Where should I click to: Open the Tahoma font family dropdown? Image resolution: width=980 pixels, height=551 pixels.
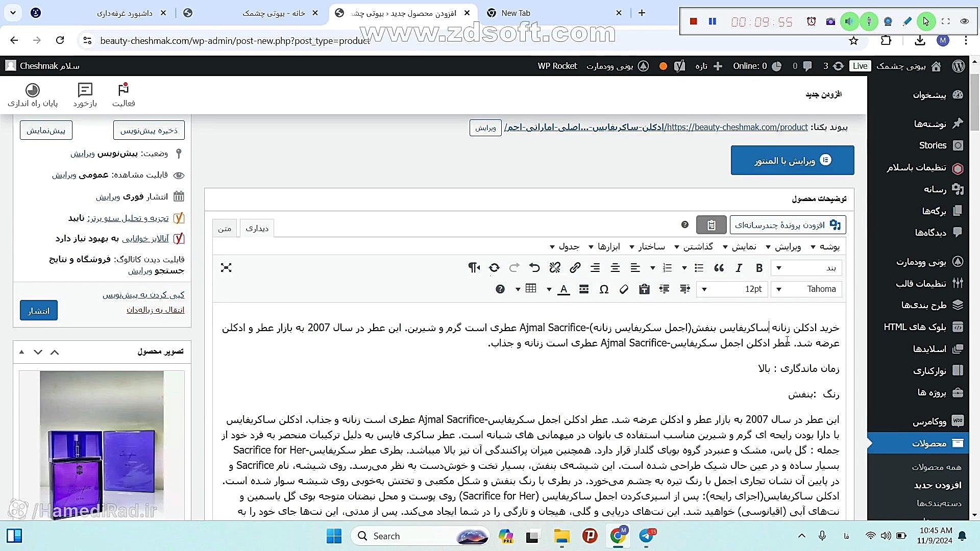coord(807,289)
